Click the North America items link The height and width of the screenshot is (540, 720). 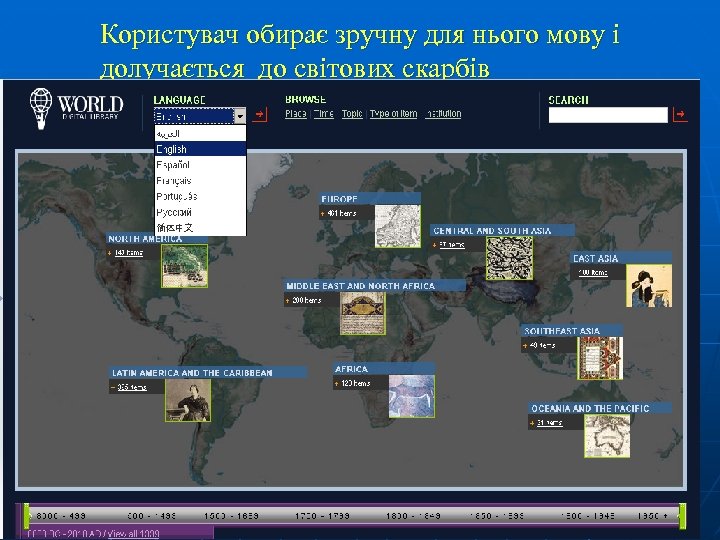129,253
